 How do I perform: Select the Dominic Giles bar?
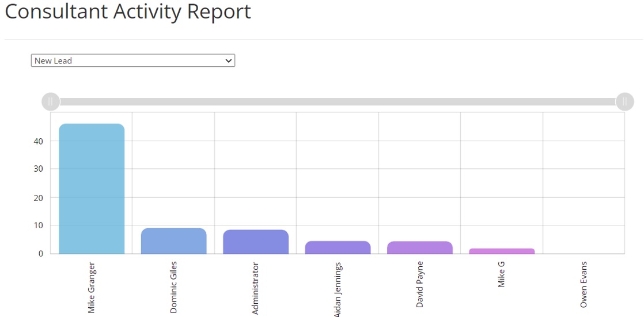click(173, 241)
